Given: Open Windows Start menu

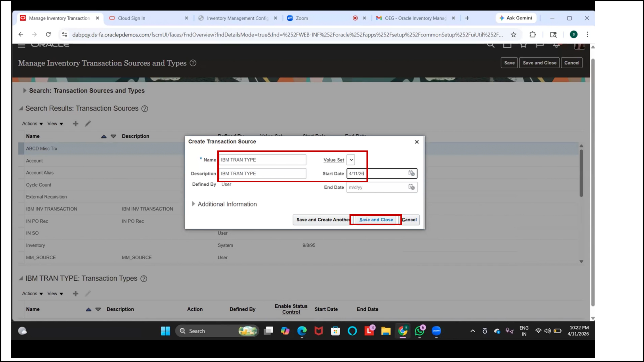Looking at the screenshot, I should [x=165, y=331].
